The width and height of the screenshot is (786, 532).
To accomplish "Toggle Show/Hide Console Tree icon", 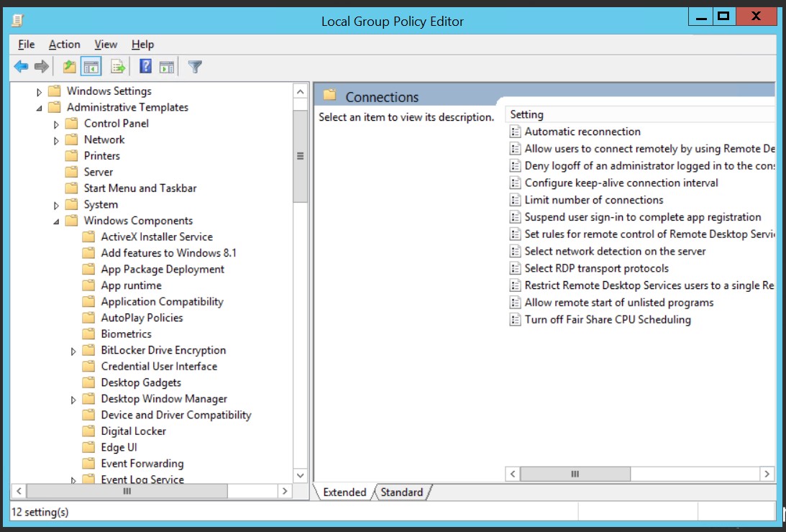I will click(91, 67).
